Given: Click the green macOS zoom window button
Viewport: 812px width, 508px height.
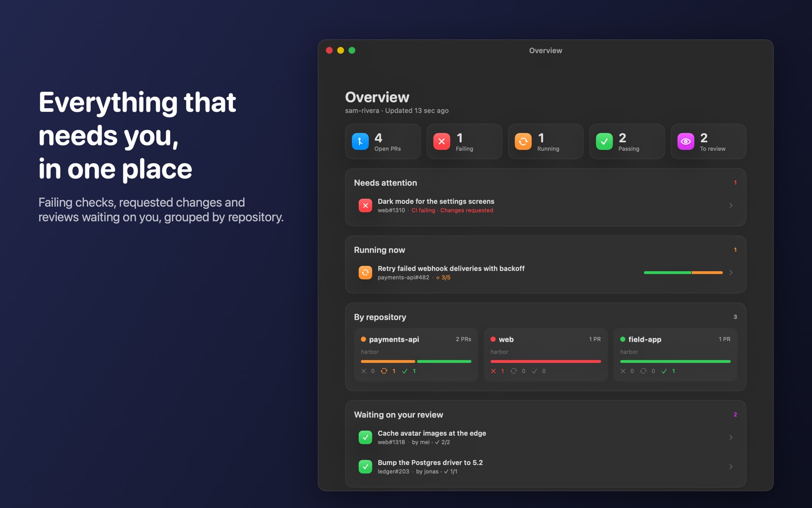Looking at the screenshot, I should click(x=352, y=50).
